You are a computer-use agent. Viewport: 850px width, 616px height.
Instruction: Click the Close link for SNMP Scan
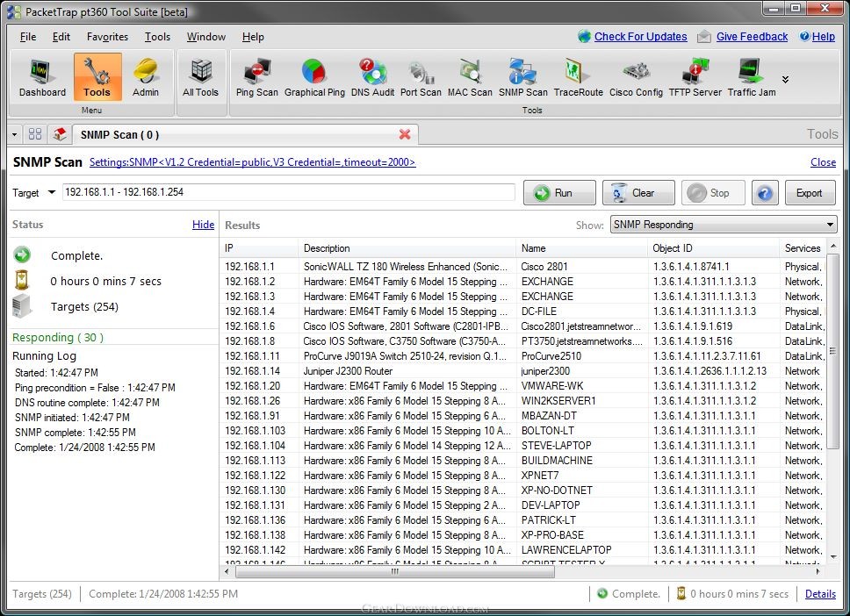pyautogui.click(x=823, y=162)
